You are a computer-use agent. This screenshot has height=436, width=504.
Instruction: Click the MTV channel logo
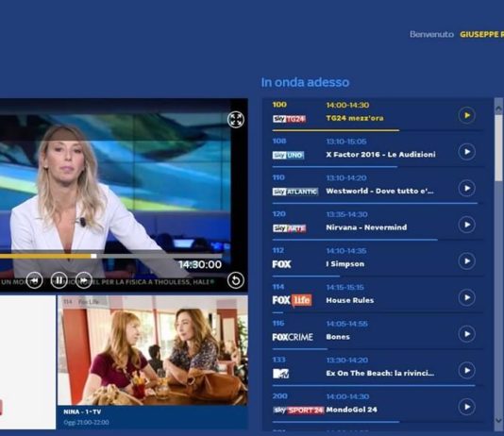click(280, 374)
